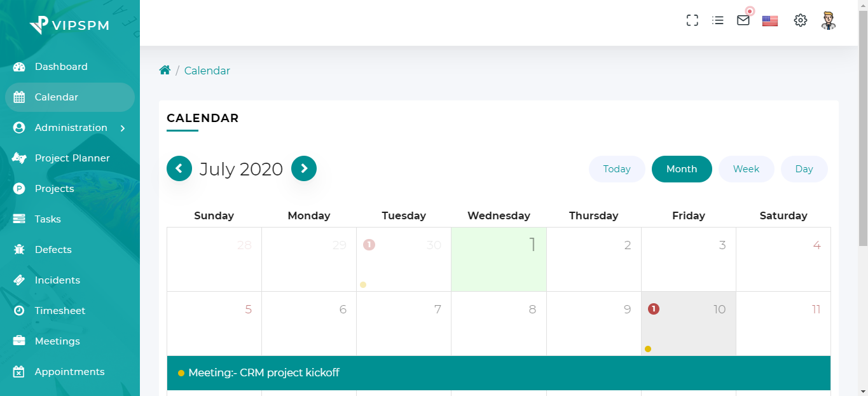
Task: Go to next month arrow
Action: coord(304,168)
